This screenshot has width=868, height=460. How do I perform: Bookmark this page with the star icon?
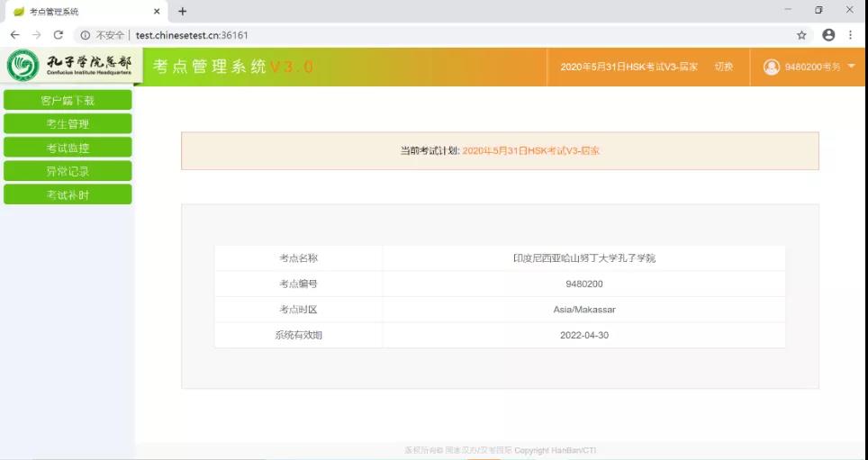[x=801, y=35]
